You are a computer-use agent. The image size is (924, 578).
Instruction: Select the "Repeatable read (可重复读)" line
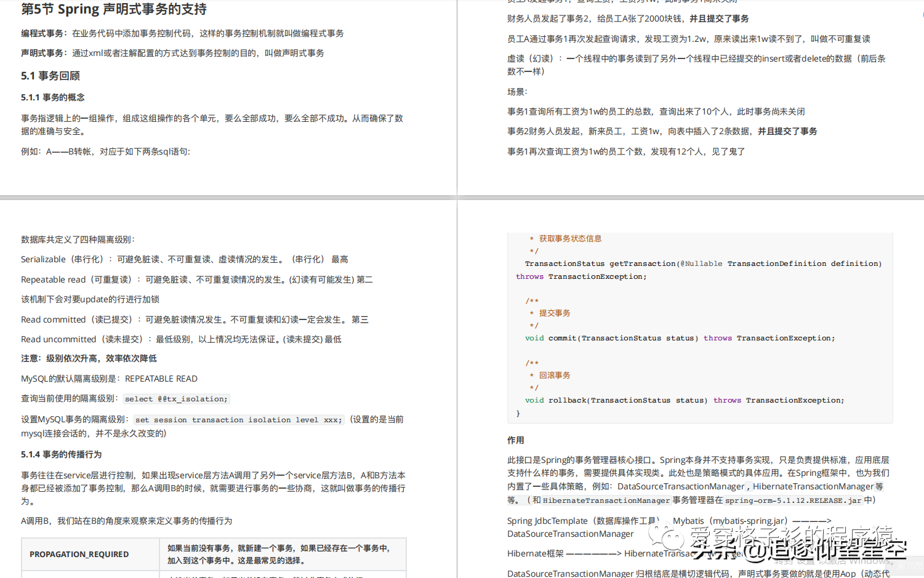click(197, 279)
